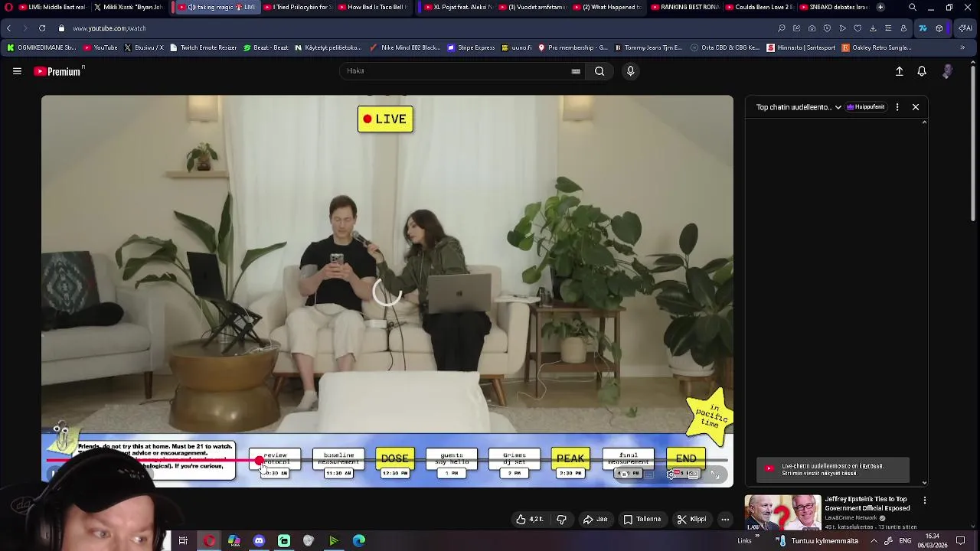This screenshot has width=980, height=551.
Task: Seek via the red progress scrubber dot
Action: 259,461
